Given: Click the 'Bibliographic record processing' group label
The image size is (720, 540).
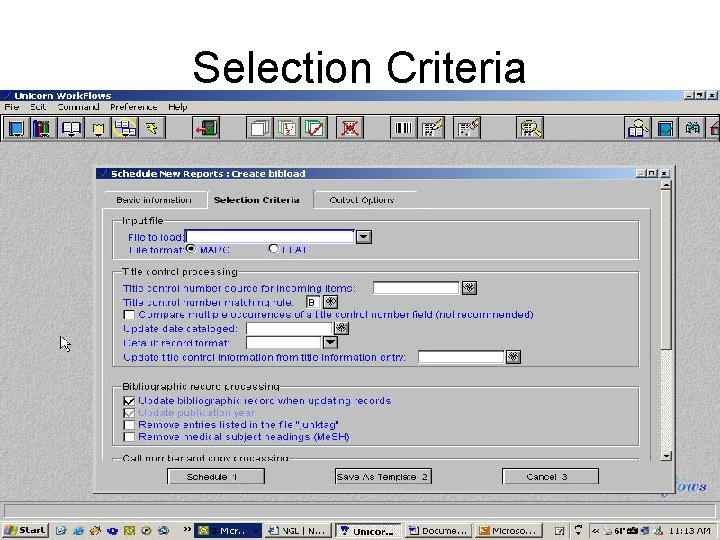Looking at the screenshot, I should 201,386.
